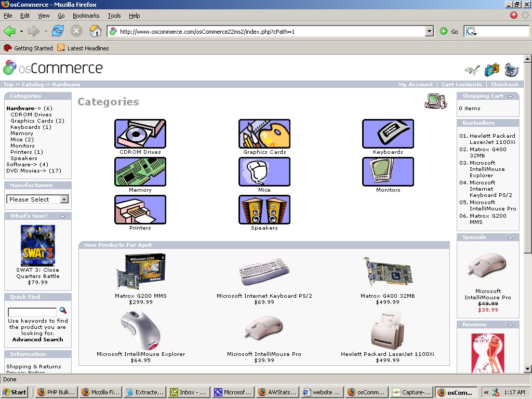Click the address bar URL field
The image size is (532, 399).
(267, 32)
